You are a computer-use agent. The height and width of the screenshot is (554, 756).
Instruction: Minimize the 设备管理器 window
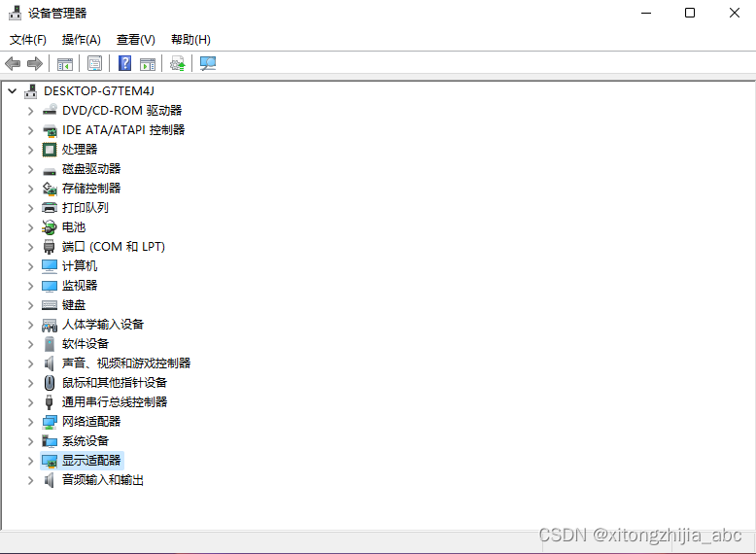click(646, 13)
